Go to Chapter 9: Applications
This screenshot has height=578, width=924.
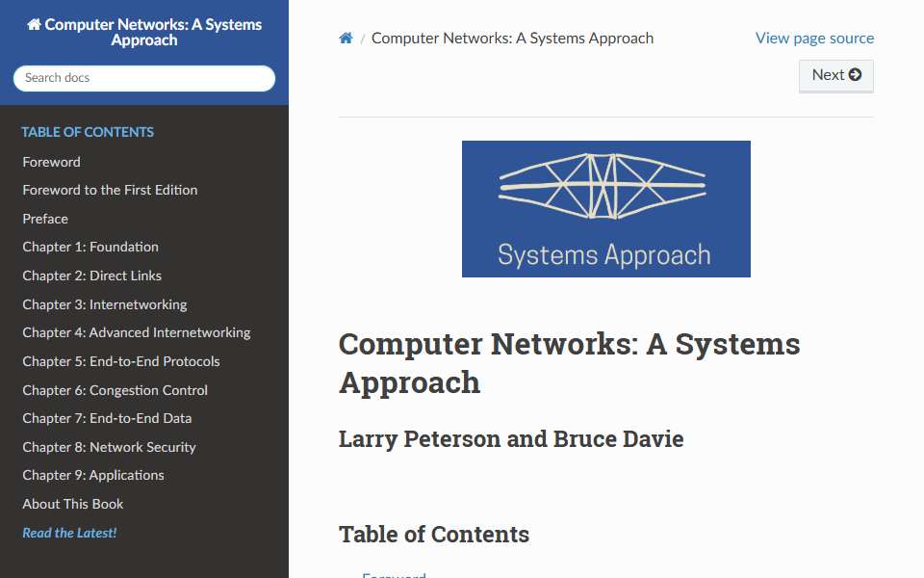(x=93, y=475)
